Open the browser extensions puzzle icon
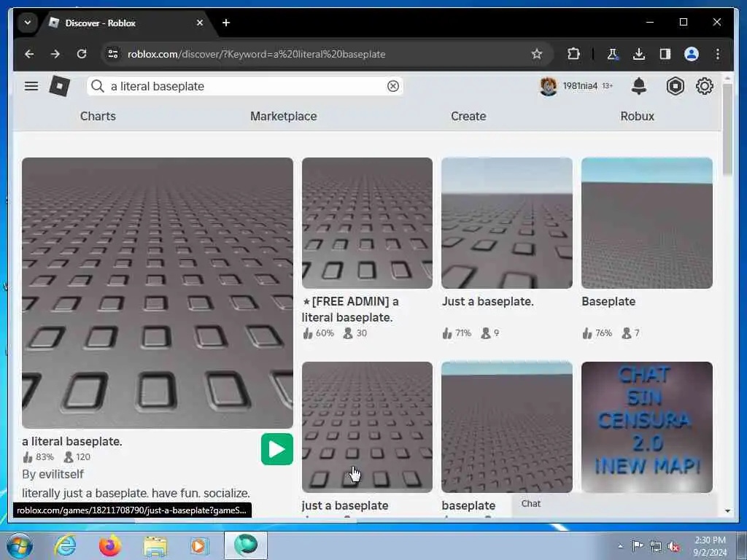 [x=573, y=54]
